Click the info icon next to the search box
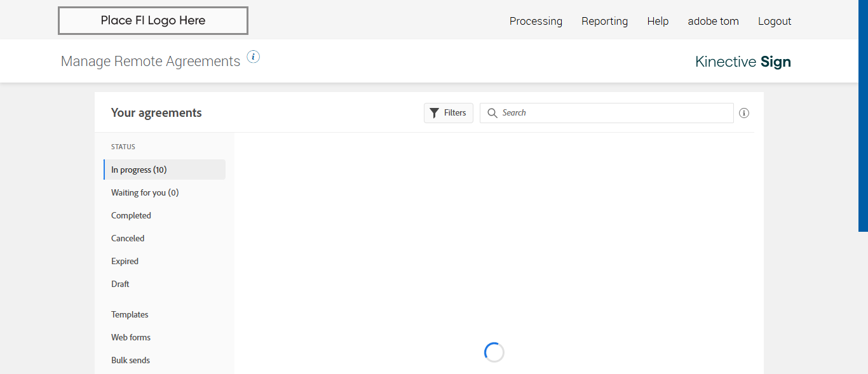The height and width of the screenshot is (374, 868). click(744, 113)
